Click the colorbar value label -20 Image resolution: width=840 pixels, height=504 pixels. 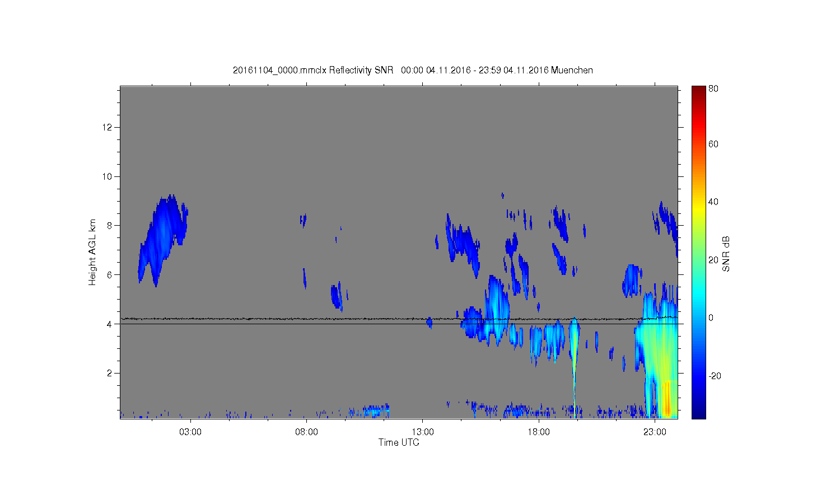coord(715,376)
